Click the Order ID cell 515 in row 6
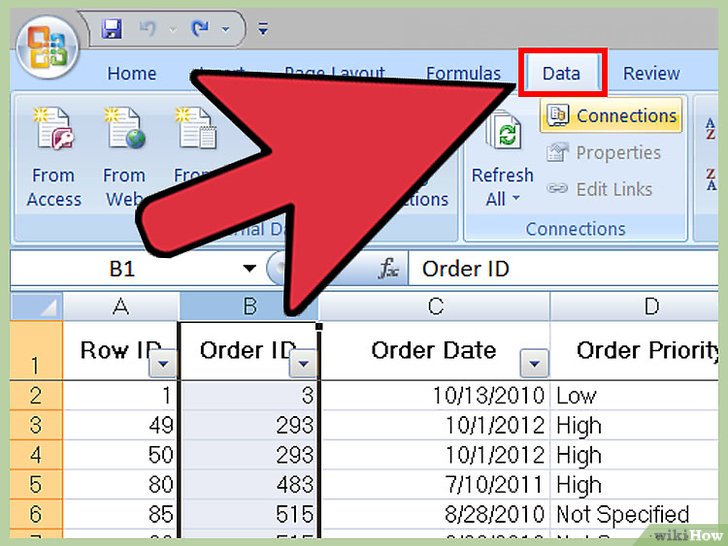The image size is (728, 546). click(x=249, y=514)
